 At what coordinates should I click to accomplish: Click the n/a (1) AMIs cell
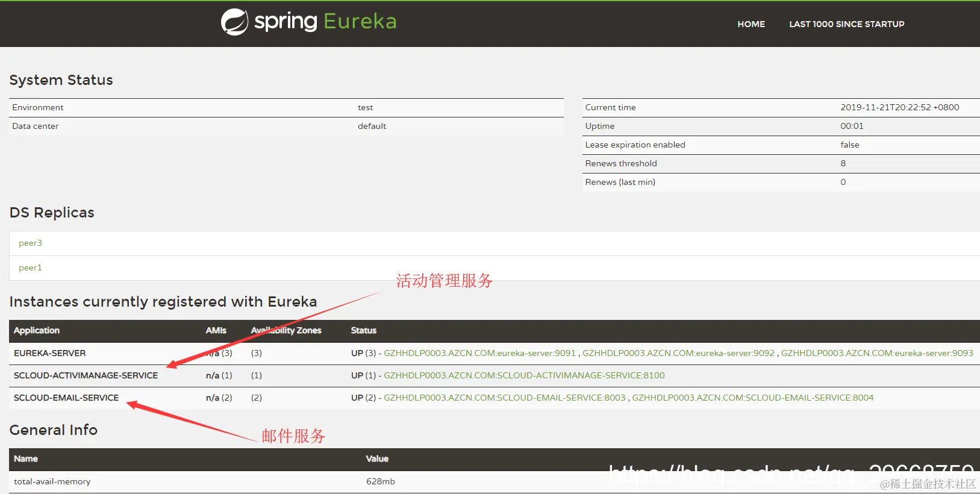coord(219,375)
